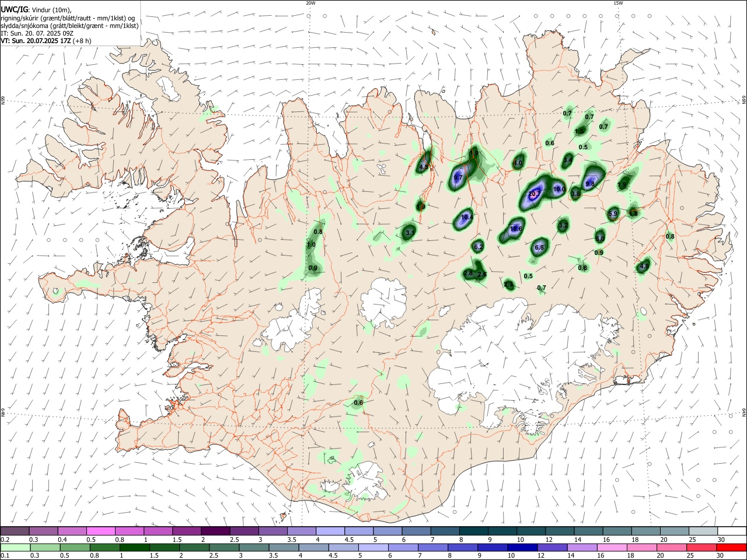Image resolution: width=747 pixels, height=560 pixels.
Task: Pick the bright magenta 0.5 swatch in the upper row
Action: [x=100, y=531]
